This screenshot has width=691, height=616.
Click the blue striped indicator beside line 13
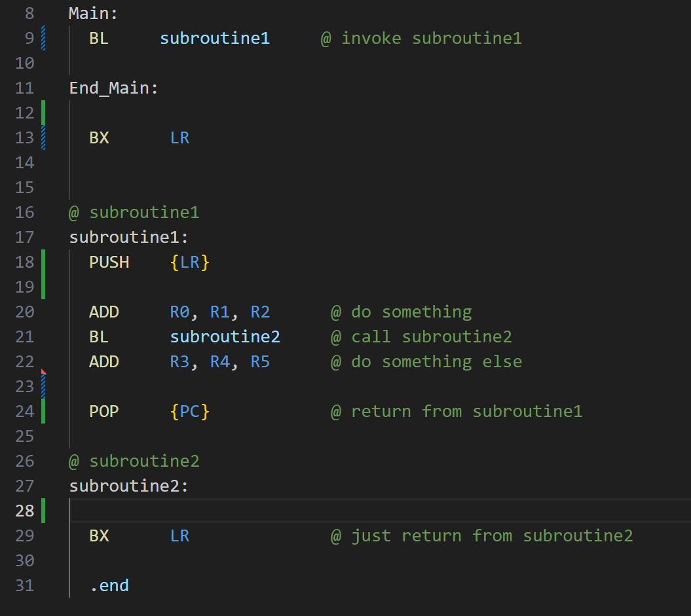(x=43, y=137)
